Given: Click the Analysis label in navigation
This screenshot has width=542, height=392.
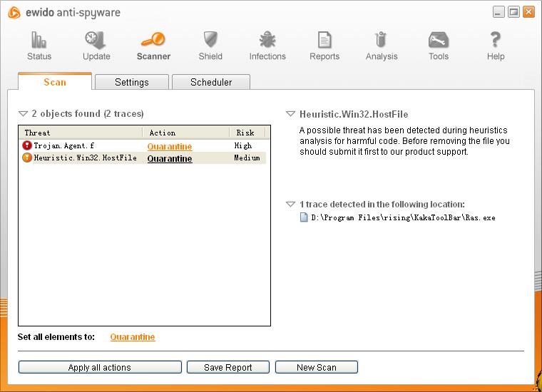Looking at the screenshot, I should 382,56.
